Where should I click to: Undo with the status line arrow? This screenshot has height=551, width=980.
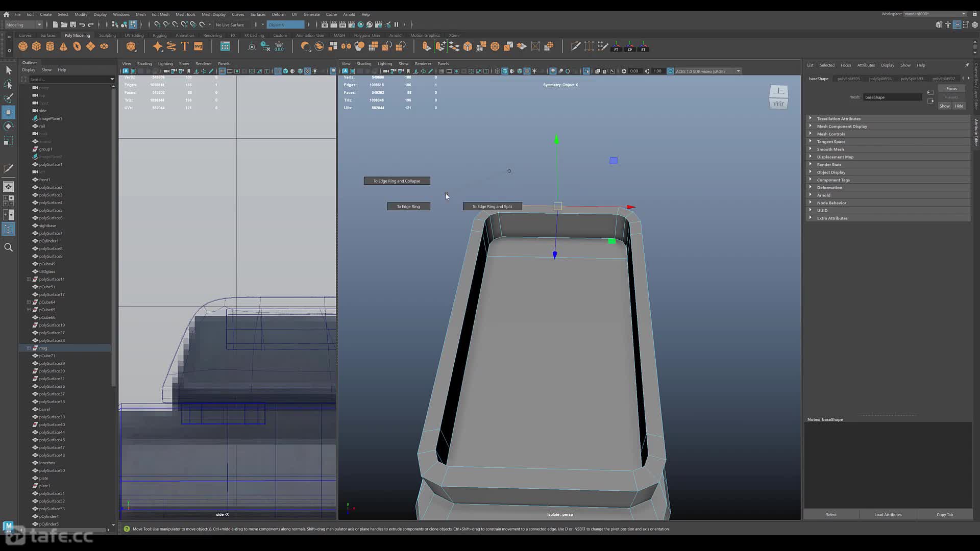pyautogui.click(x=82, y=24)
